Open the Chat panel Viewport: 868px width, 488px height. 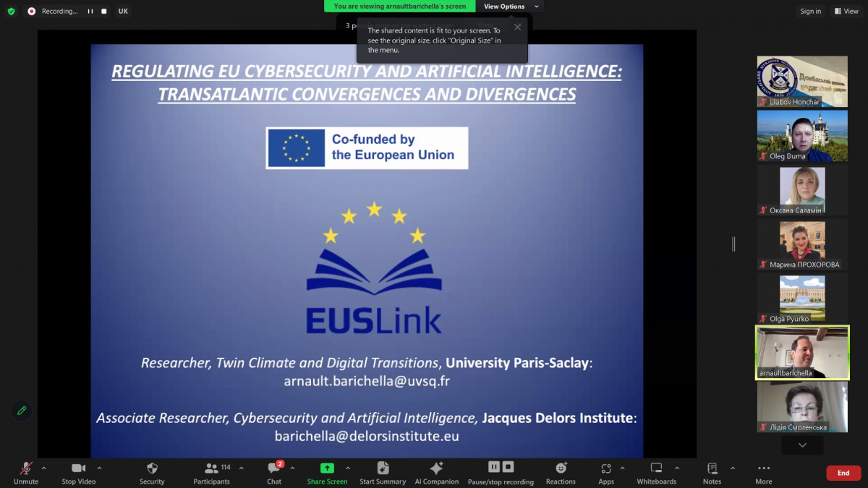[274, 468]
